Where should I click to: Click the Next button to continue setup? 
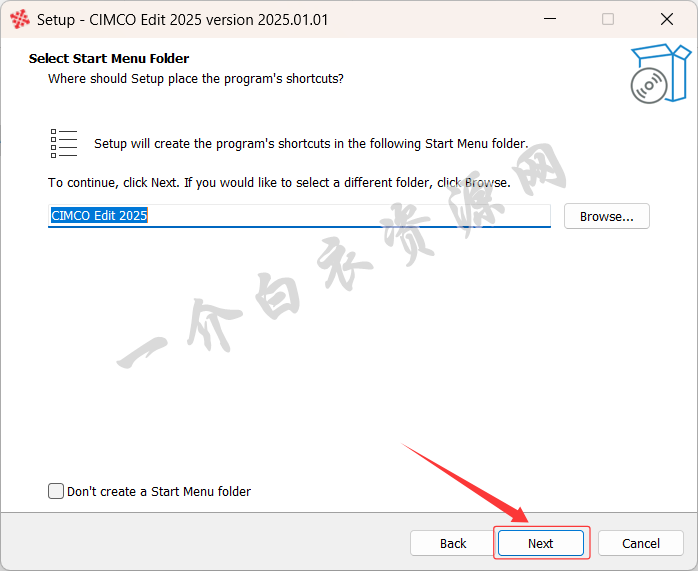pyautogui.click(x=540, y=543)
